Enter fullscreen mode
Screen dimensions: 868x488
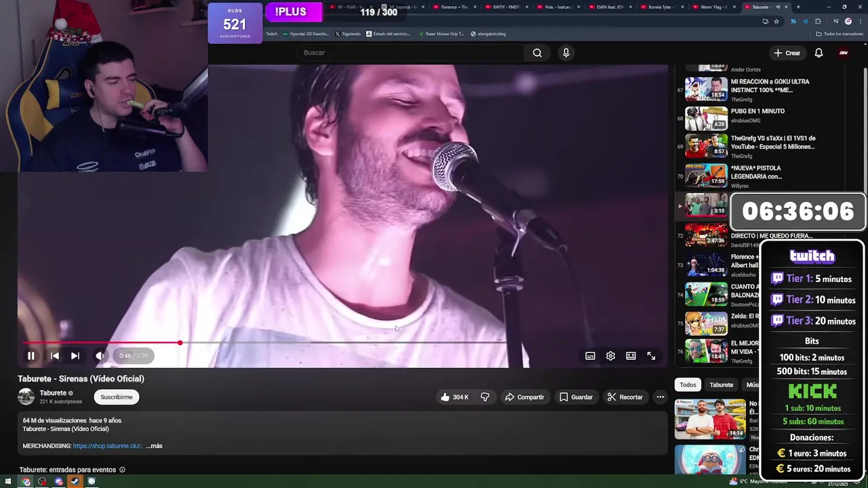[651, 356]
